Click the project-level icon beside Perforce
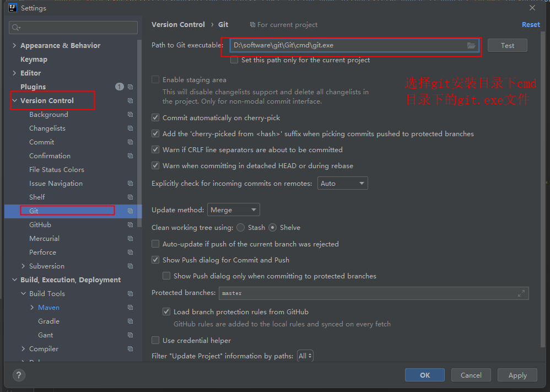 point(131,253)
